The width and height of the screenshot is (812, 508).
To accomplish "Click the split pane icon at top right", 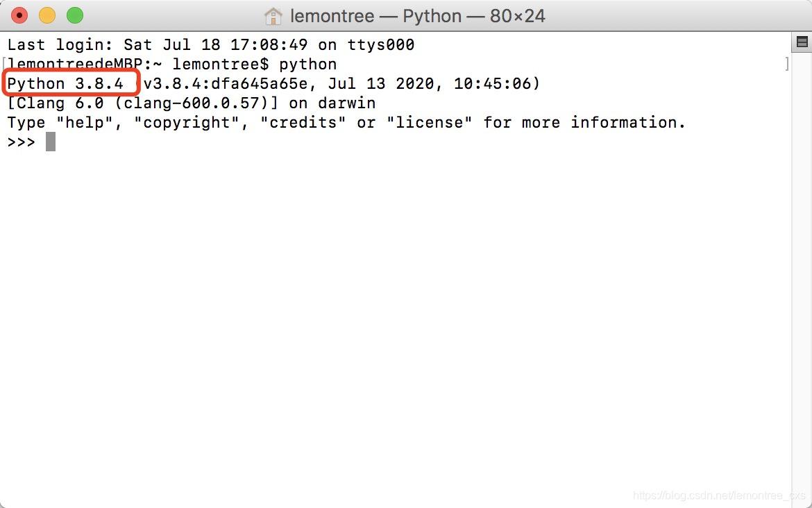I will tap(802, 43).
